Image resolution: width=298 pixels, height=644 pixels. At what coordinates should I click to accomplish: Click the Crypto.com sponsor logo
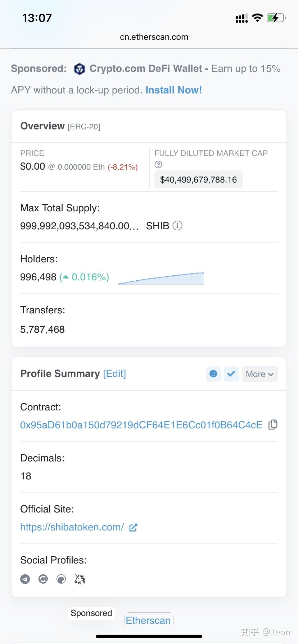[x=79, y=69]
